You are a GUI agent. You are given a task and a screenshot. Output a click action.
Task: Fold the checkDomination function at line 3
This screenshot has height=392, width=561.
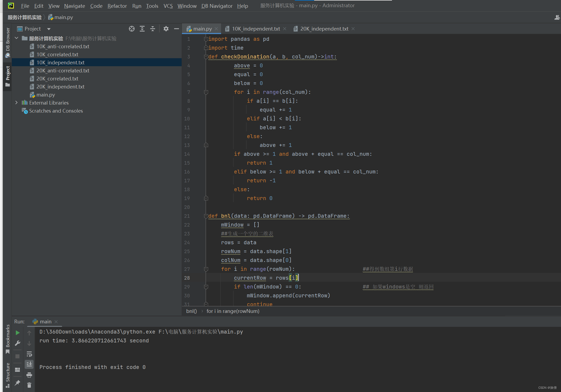206,57
